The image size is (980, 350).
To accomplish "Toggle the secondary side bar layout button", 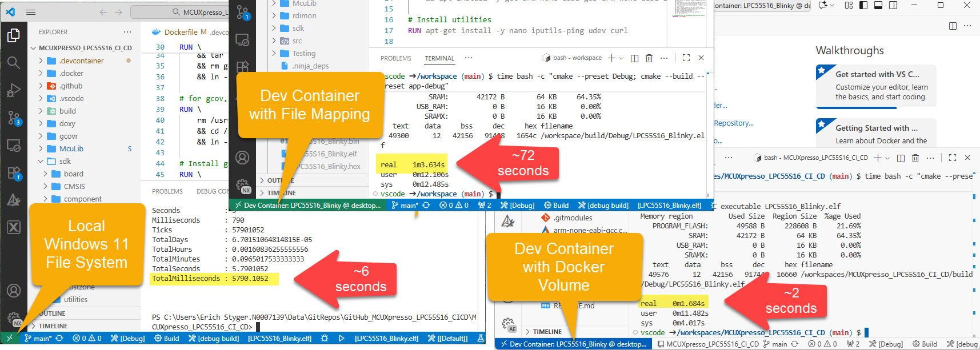I will pos(893,6).
